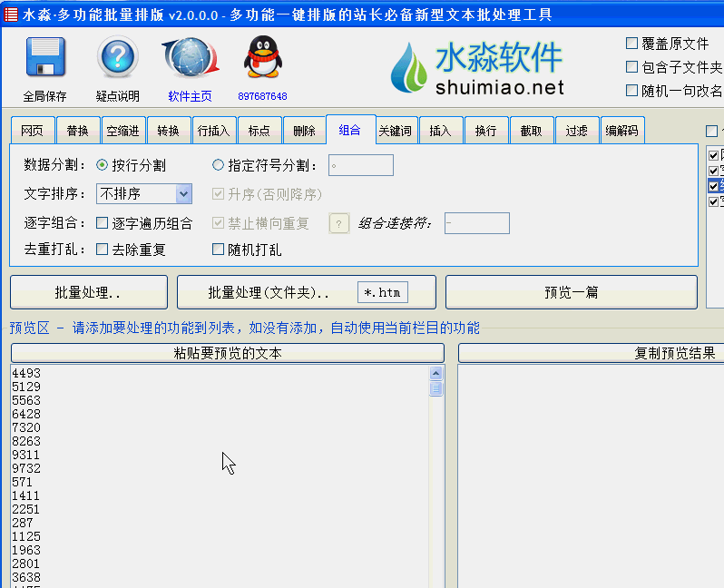Toggle the 去除重复 checkbox
Viewport: 724px width, 588px height.
(x=103, y=250)
